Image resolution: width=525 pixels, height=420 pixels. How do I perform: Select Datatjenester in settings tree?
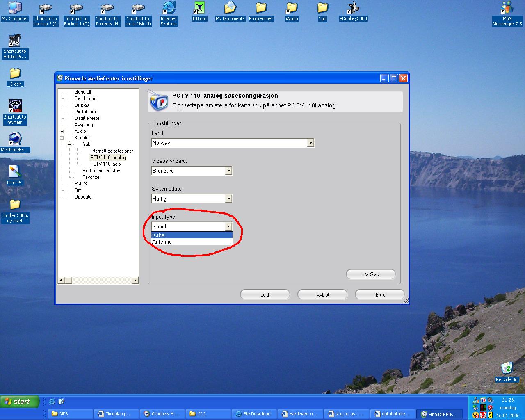(x=87, y=118)
